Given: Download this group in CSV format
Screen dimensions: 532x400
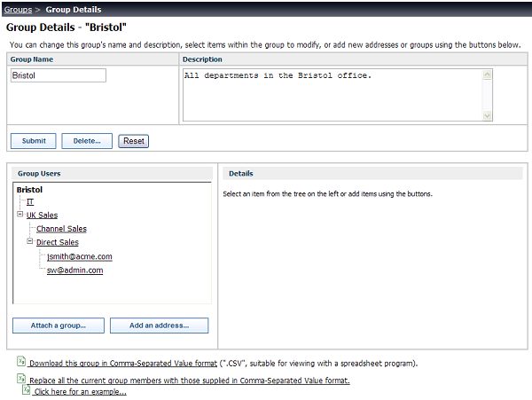Looking at the screenshot, I should click(123, 364).
